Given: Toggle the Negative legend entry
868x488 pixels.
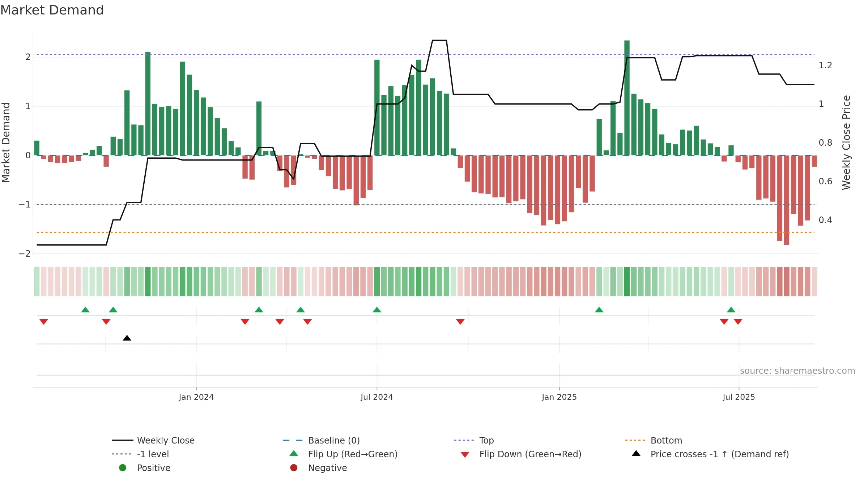Looking at the screenshot, I should coord(318,468).
